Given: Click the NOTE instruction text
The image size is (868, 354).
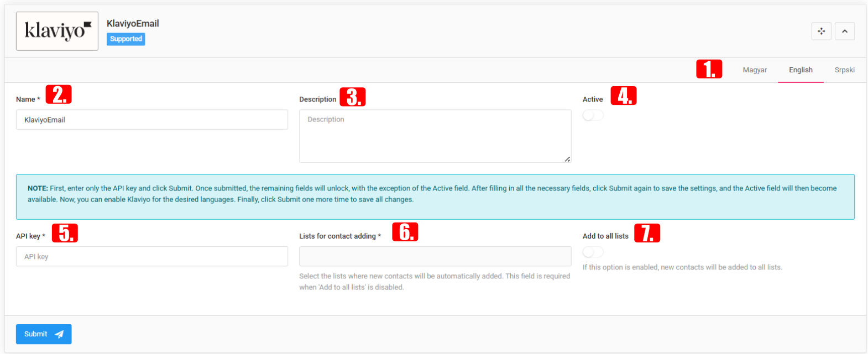Looking at the screenshot, I should (x=432, y=194).
